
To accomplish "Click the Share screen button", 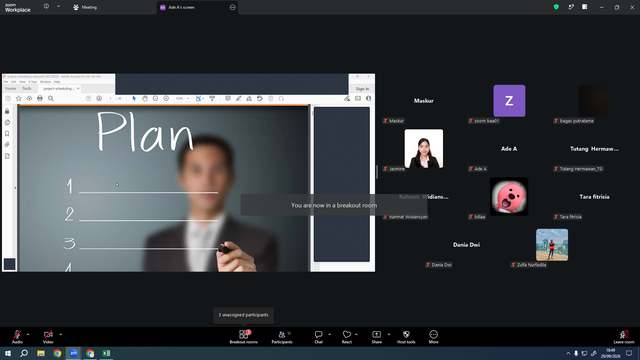I will click(376, 337).
